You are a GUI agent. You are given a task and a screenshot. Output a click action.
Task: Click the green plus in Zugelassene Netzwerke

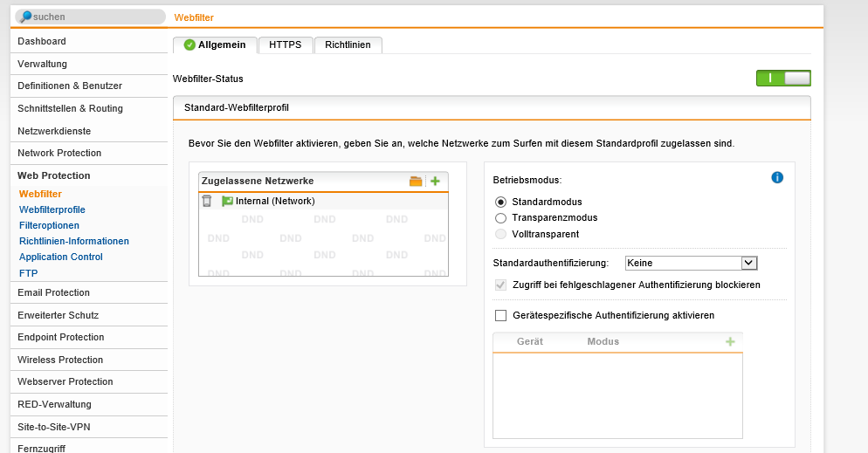point(435,181)
